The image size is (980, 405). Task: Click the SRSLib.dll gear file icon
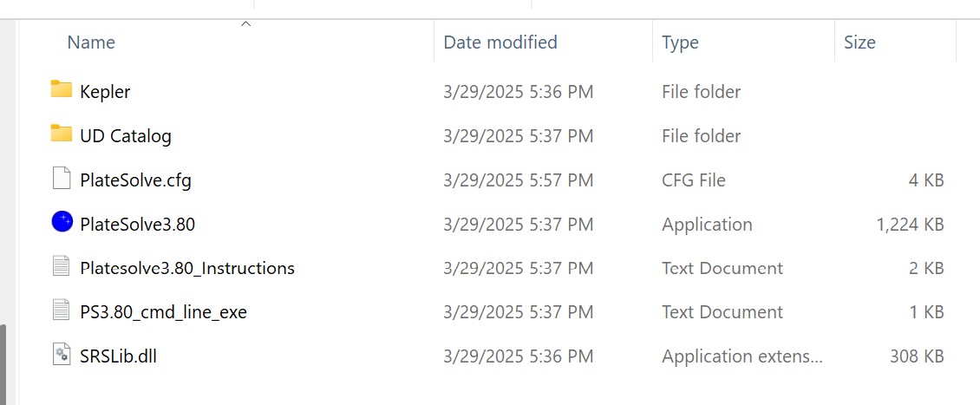(x=62, y=355)
